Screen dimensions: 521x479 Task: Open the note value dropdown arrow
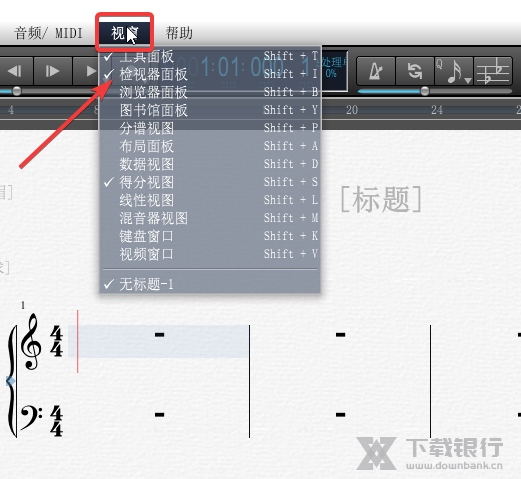[468, 80]
